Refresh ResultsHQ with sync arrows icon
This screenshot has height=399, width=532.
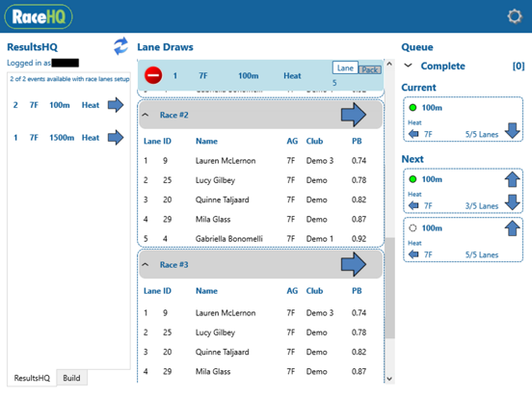point(120,46)
